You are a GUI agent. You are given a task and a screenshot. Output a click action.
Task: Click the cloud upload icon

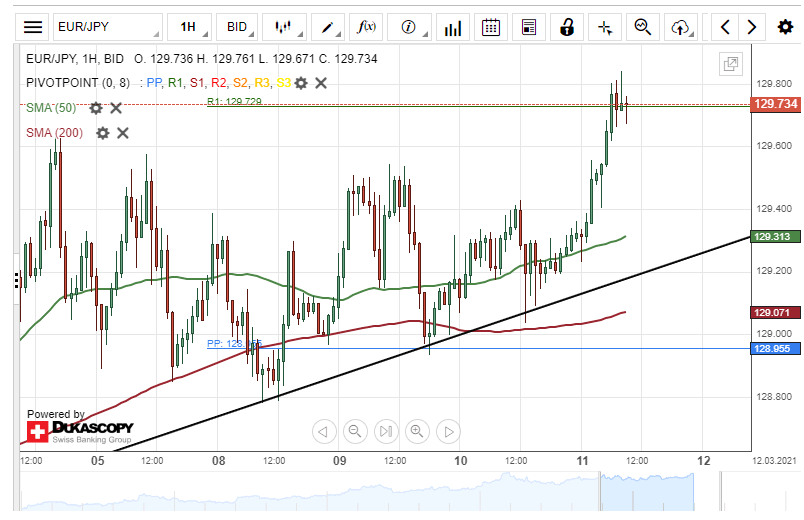[x=681, y=27]
